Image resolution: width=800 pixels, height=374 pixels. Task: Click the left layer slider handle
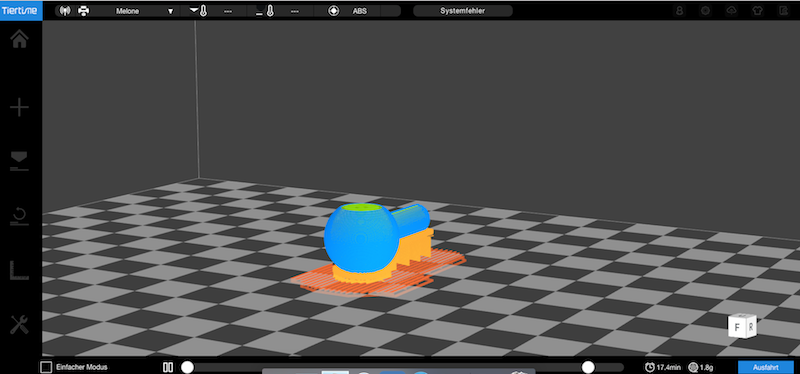(188, 367)
